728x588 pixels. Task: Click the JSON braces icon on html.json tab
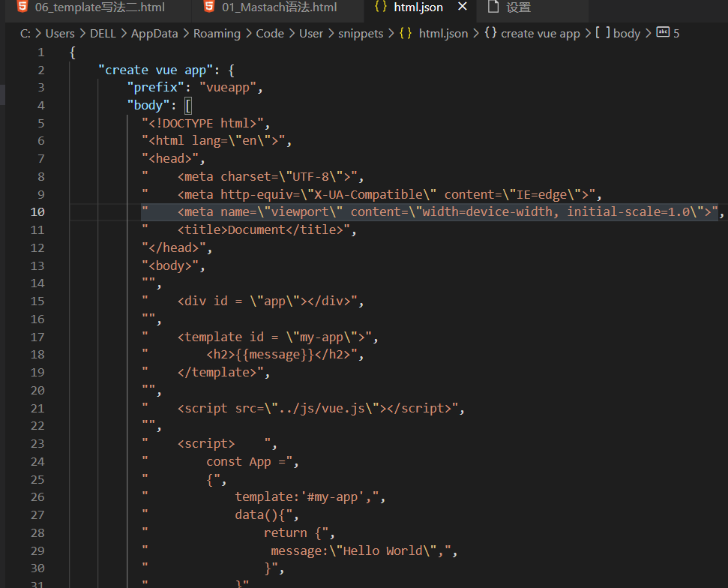pos(381,7)
